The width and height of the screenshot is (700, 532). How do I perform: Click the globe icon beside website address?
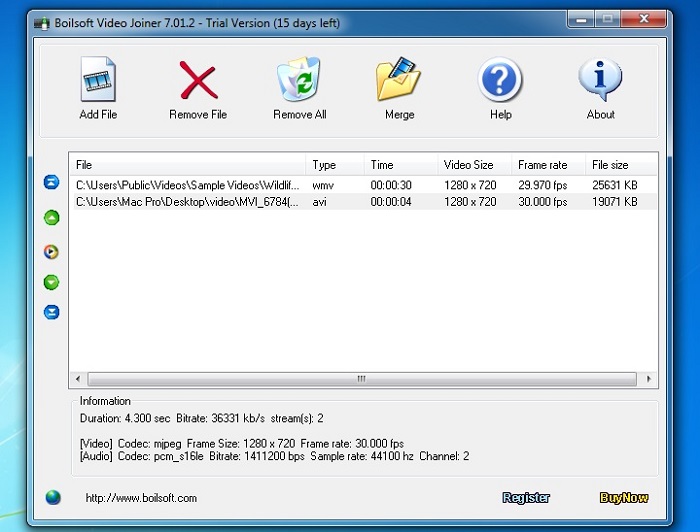pos(53,497)
